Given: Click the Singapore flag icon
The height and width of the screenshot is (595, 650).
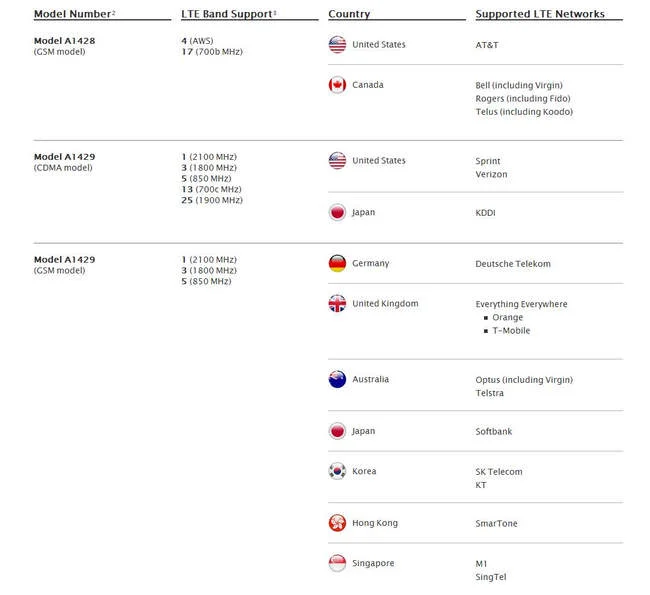Looking at the screenshot, I should click(x=337, y=563).
